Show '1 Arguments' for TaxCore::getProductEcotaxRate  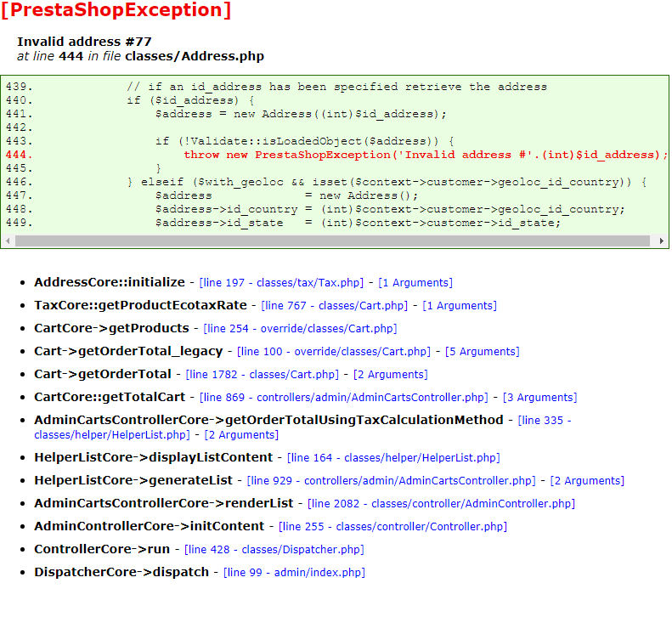[460, 306]
